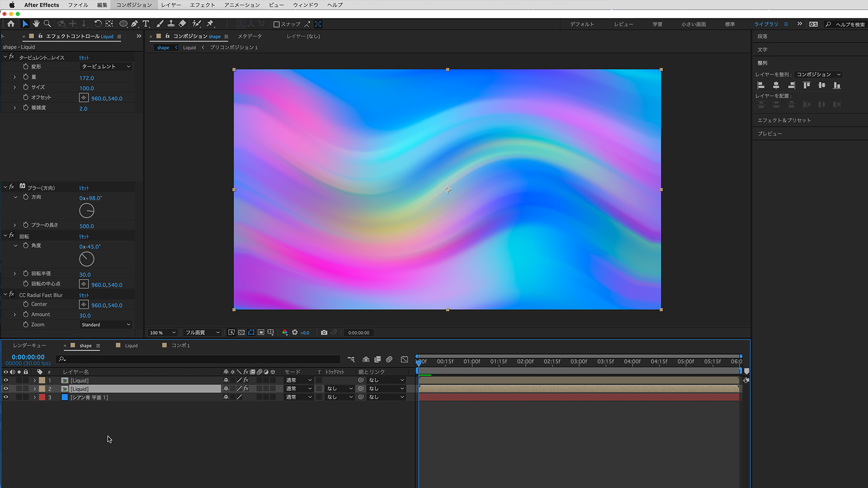Select the Pen tool
868x488 pixels.
(x=135, y=24)
